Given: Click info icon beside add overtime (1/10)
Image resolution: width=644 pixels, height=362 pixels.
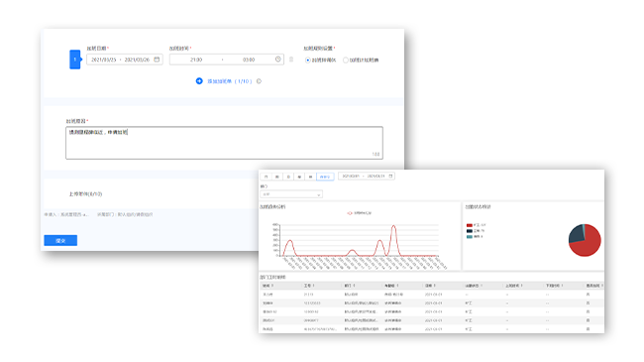Looking at the screenshot, I should [x=259, y=81].
